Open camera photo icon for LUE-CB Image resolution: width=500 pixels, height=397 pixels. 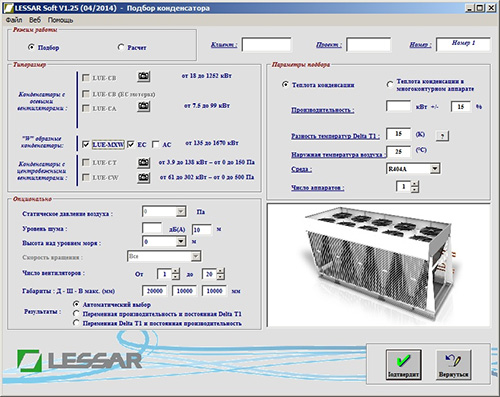pyautogui.click(x=144, y=77)
